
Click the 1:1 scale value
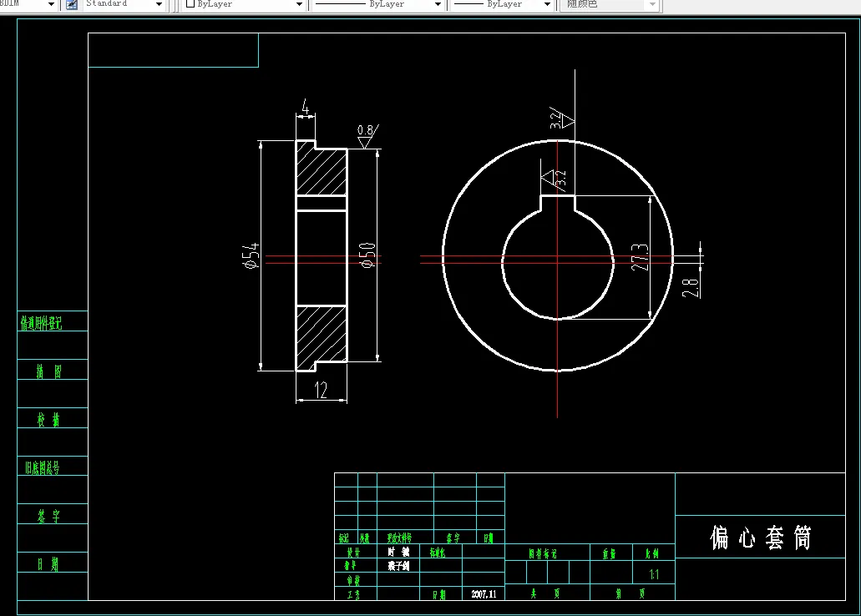(x=654, y=575)
